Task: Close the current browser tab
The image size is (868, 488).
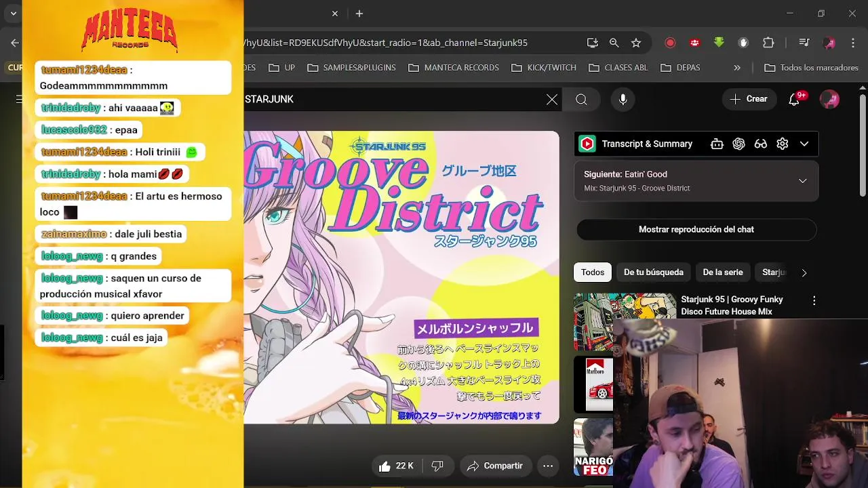Action: tap(335, 14)
